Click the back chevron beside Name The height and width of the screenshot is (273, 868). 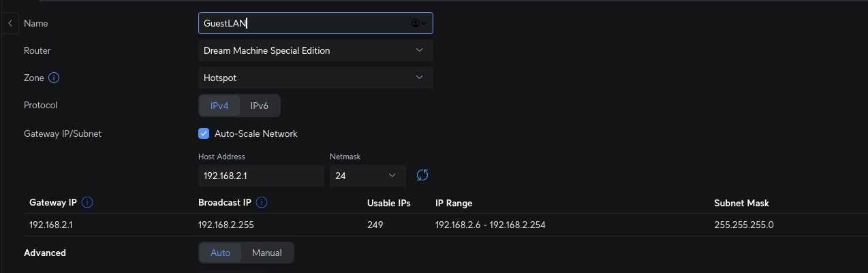(x=10, y=23)
